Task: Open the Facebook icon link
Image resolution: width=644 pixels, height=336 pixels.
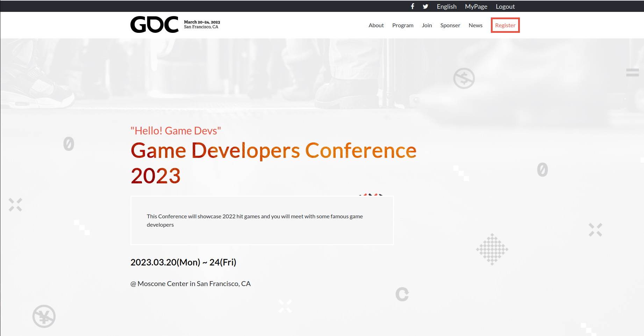Action: (413, 6)
